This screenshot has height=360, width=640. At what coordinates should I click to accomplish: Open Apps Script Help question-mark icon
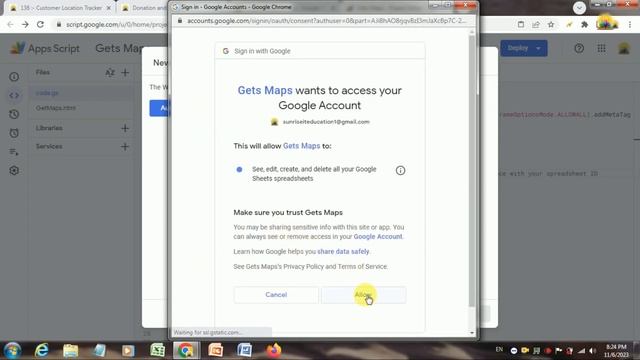tap(579, 48)
